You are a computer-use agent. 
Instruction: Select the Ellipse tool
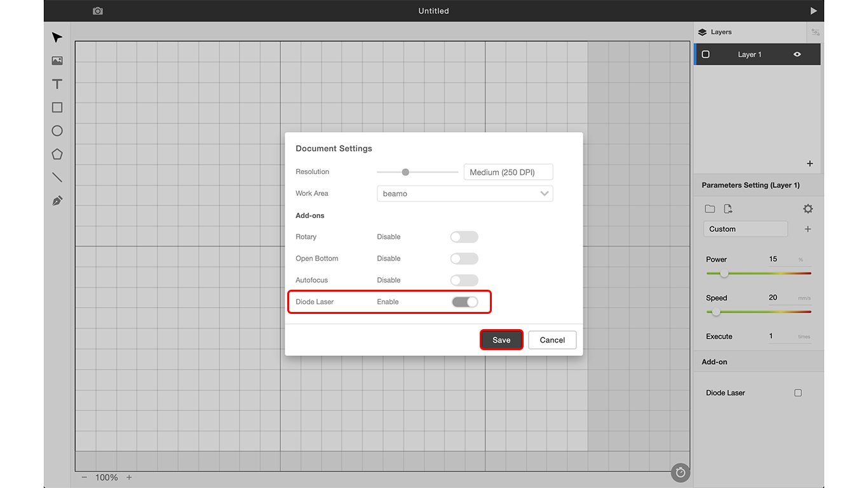point(57,131)
